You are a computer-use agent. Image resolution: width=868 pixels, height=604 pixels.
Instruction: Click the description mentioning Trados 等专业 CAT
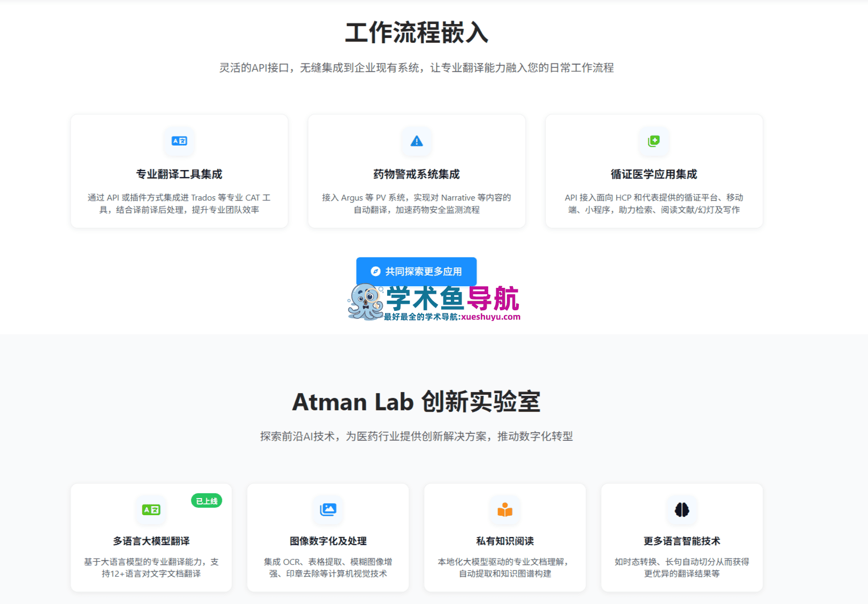coord(179,204)
